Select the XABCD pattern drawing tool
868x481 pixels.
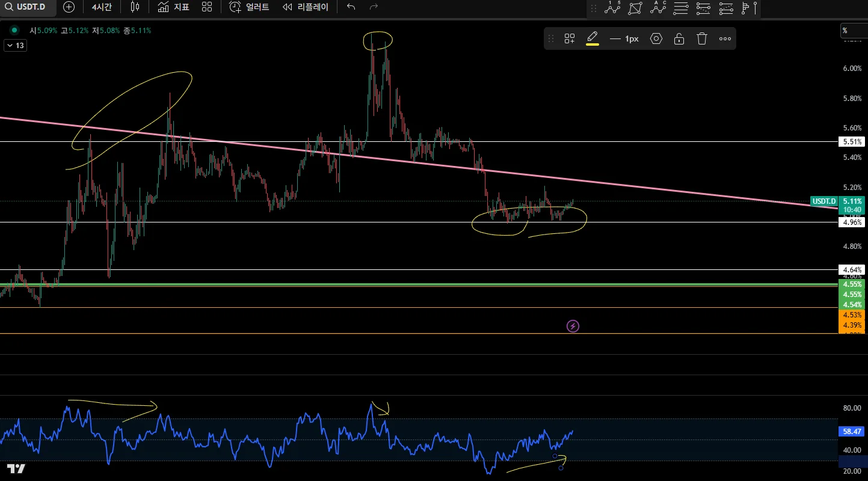[635, 8]
